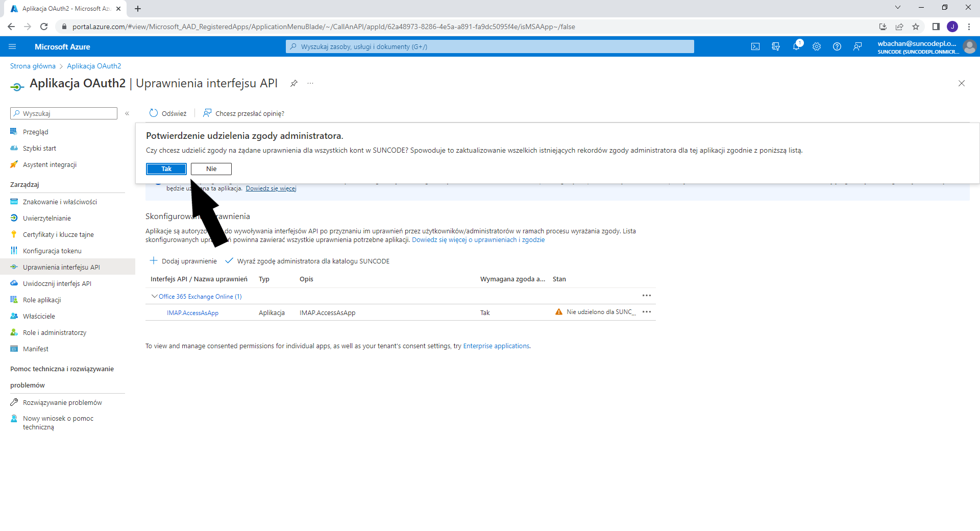
Task: Open a new browser tab
Action: pyautogui.click(x=138, y=9)
